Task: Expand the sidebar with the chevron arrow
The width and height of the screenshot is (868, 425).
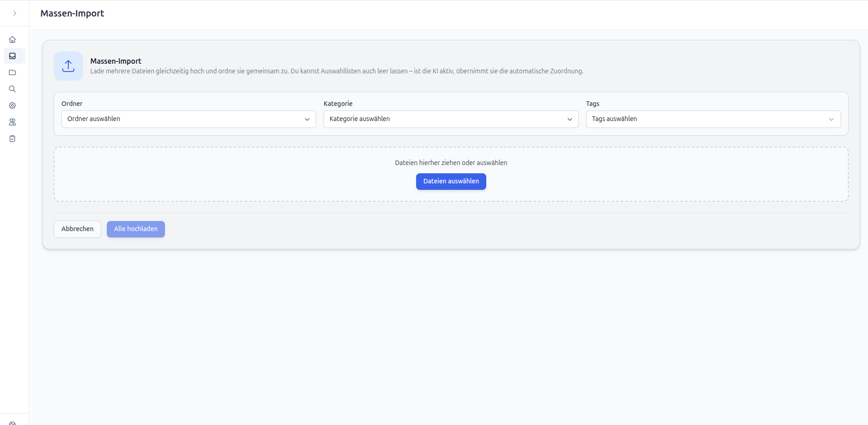Action: click(x=15, y=13)
